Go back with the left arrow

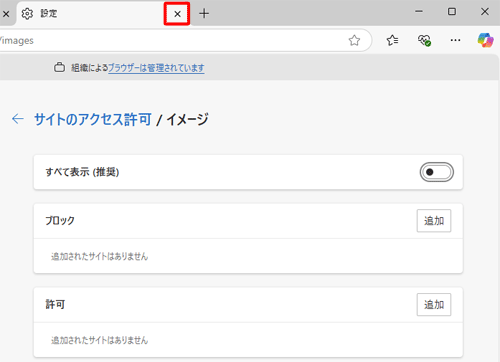click(18, 119)
